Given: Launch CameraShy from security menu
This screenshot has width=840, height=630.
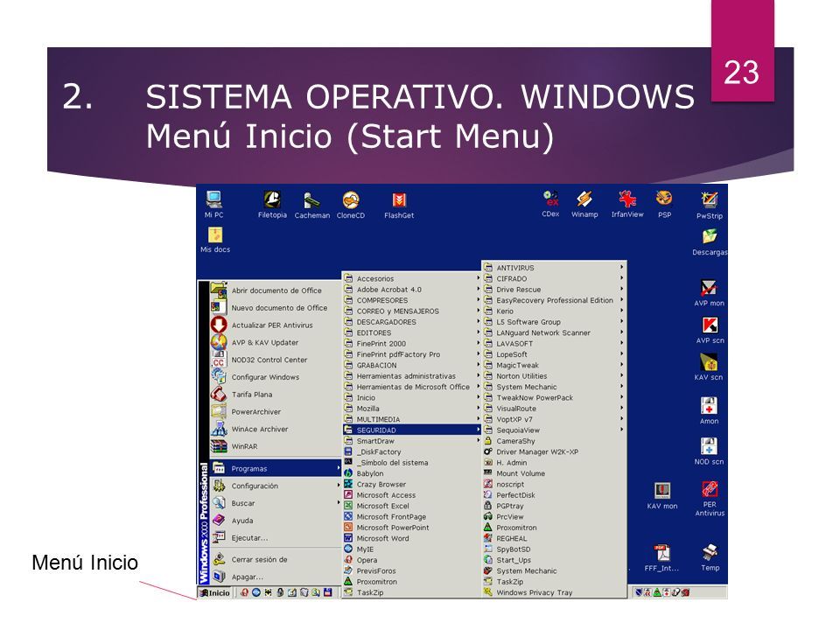Looking at the screenshot, I should [x=554, y=440].
